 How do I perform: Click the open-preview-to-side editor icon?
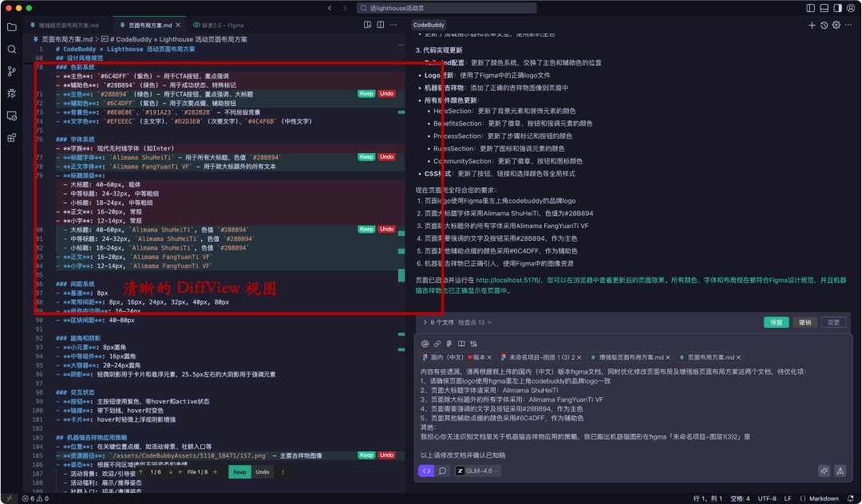pyautogui.click(x=368, y=25)
